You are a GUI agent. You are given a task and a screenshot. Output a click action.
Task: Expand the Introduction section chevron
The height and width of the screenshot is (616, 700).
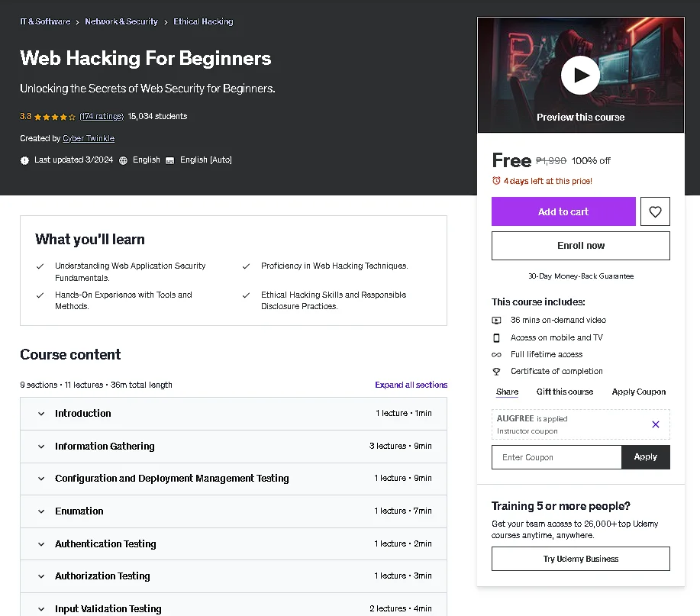point(41,414)
